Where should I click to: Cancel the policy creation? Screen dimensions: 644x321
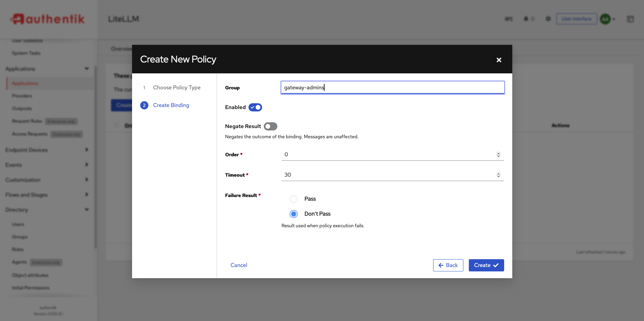(x=239, y=265)
